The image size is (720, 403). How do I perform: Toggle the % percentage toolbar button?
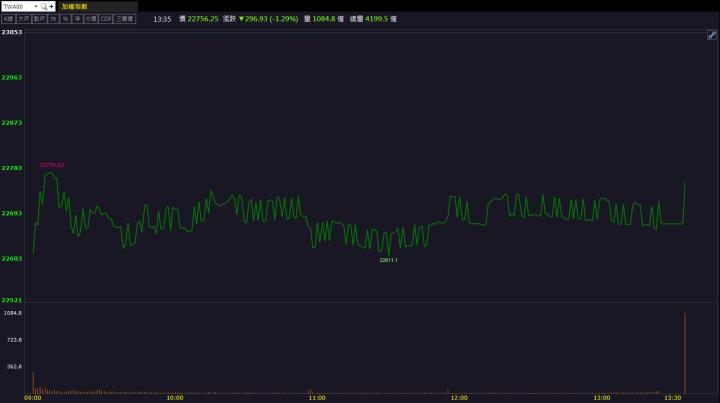[x=65, y=19]
